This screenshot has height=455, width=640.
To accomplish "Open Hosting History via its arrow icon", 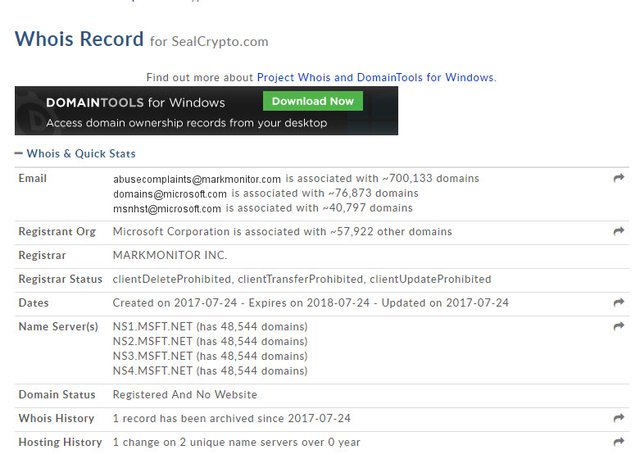I will 619,442.
